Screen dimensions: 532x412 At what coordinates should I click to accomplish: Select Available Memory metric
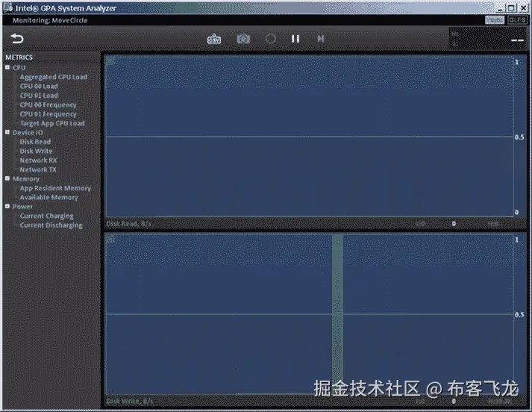(48, 197)
